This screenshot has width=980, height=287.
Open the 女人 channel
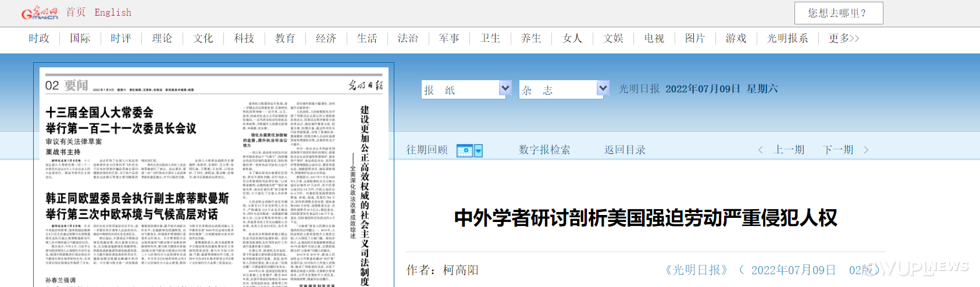click(572, 38)
